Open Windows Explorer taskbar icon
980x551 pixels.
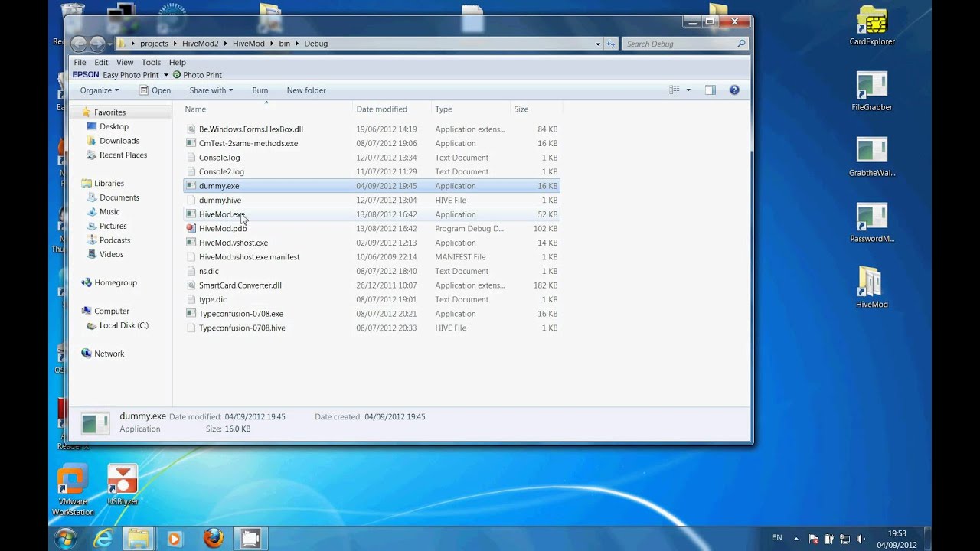[138, 539]
